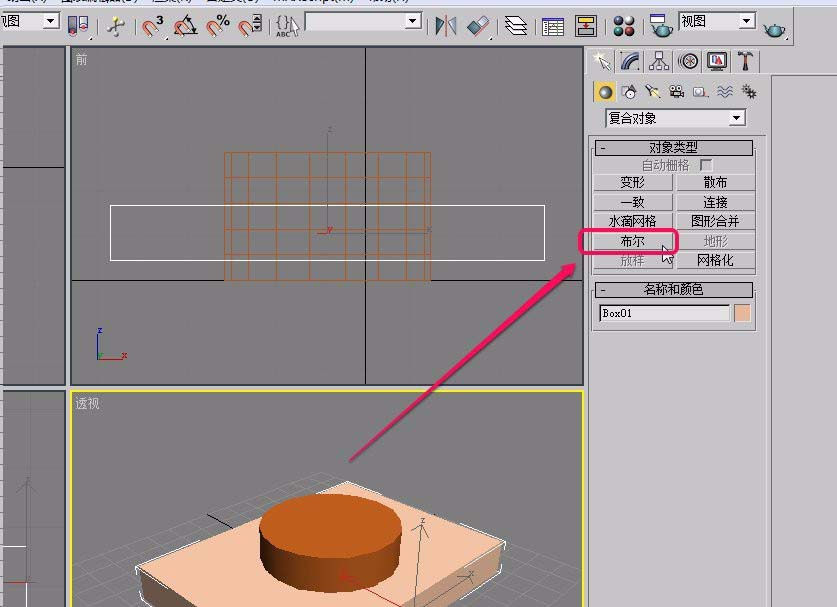Click the 变形 button

pyautogui.click(x=633, y=183)
